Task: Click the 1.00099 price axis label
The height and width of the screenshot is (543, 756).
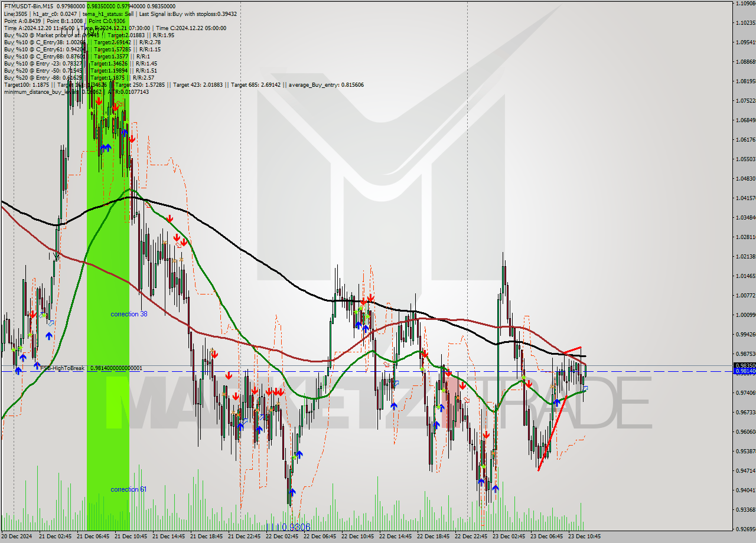Action: pyautogui.click(x=745, y=315)
